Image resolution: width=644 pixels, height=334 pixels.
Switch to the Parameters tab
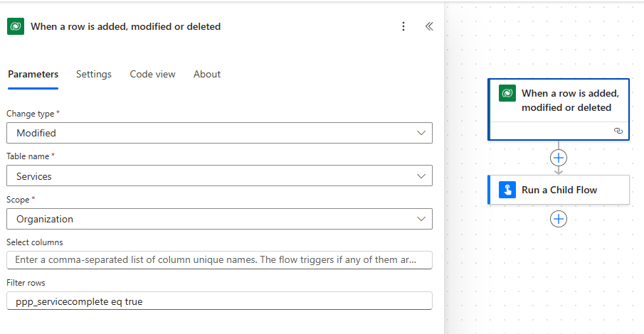pos(33,74)
